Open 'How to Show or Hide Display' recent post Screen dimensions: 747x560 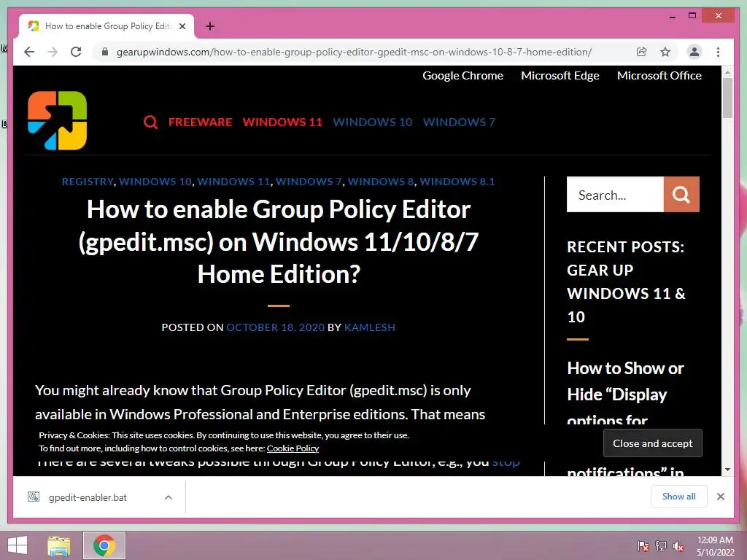tap(625, 394)
